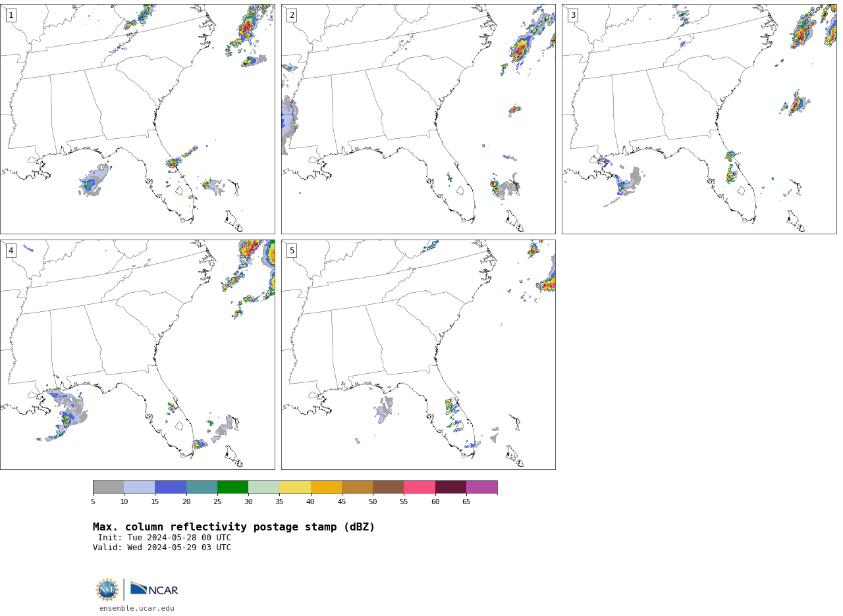Open ensemble member 5 reflectivity map
This screenshot has height=616, width=843.
(418, 355)
